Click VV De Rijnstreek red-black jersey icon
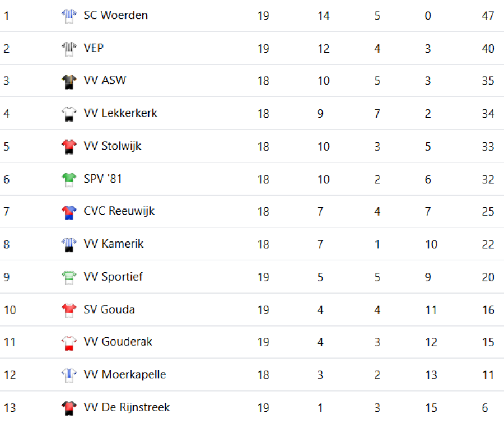Screen dimensions: 504x428 (68, 408)
